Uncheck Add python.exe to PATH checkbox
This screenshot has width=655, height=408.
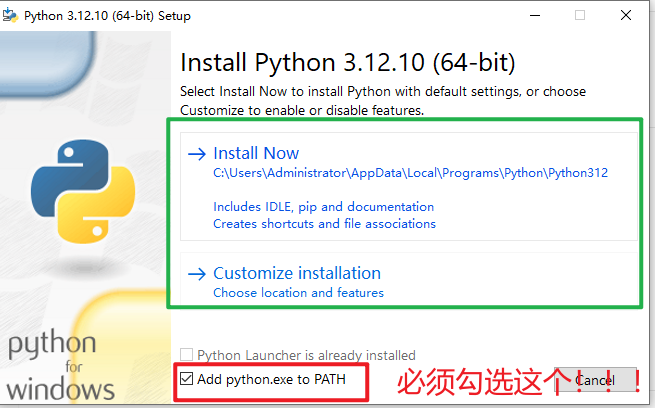point(186,379)
